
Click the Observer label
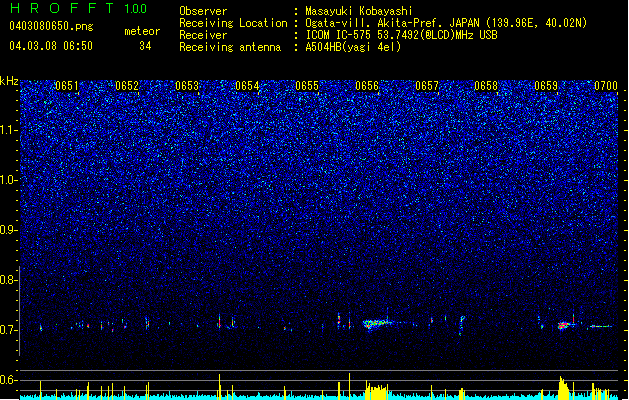click(203, 11)
